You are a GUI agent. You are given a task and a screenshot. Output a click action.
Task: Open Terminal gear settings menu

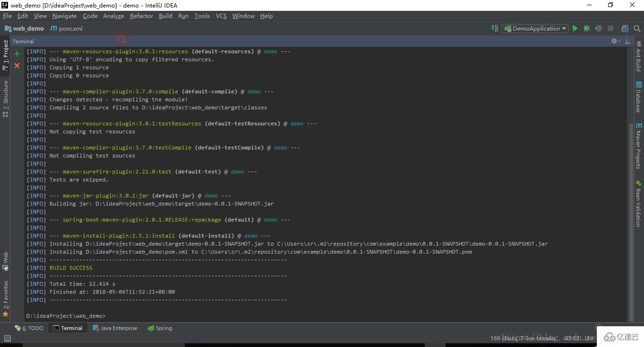(615, 41)
